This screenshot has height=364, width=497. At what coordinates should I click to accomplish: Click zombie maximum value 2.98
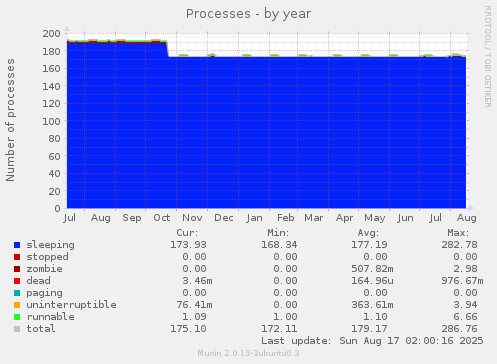pos(465,269)
